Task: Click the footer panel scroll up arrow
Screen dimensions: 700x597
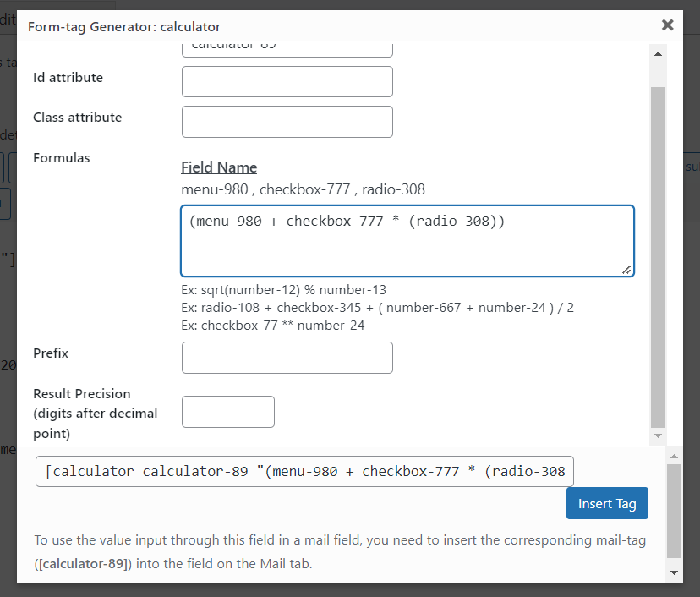Action: (x=674, y=457)
